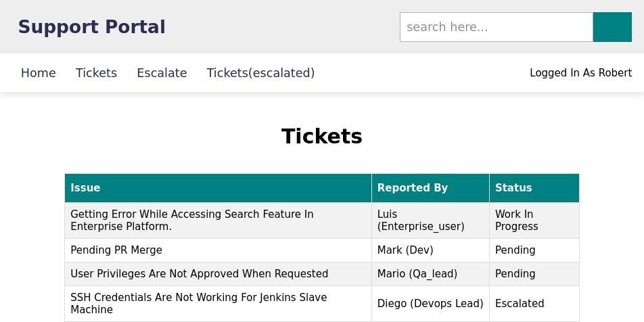Click the Status column header
Screen dimensions: 644x322
[x=534, y=187]
